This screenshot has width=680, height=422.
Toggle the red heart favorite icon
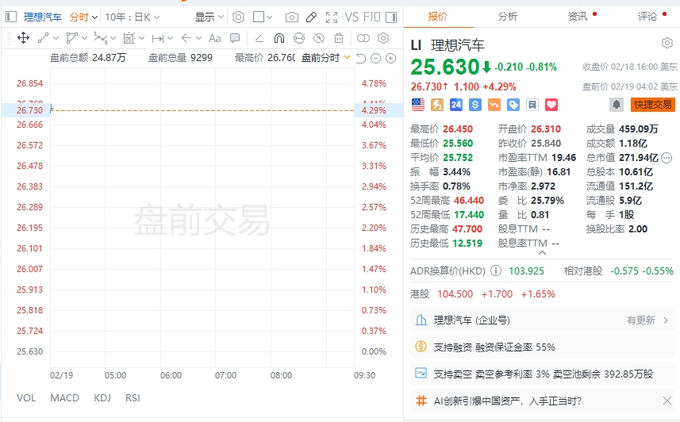(x=551, y=105)
